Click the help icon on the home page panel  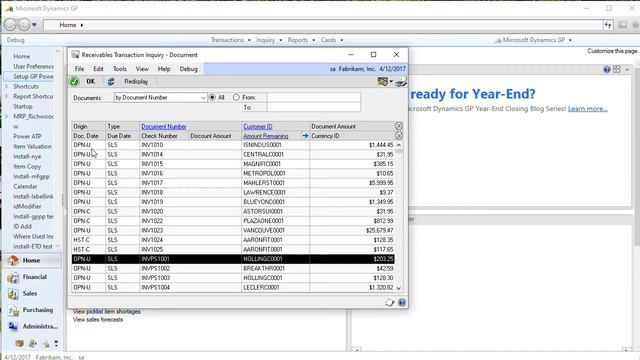tap(607, 69)
